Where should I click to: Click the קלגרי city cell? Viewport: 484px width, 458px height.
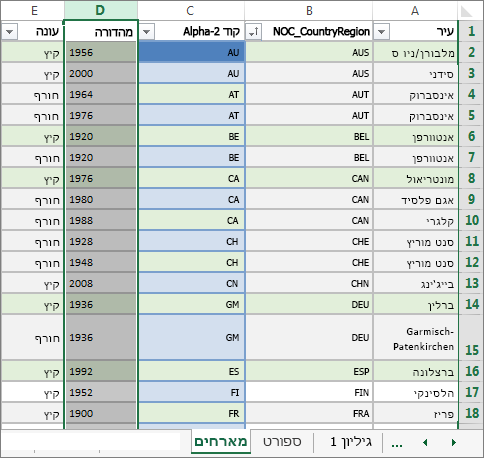pyautogui.click(x=415, y=220)
